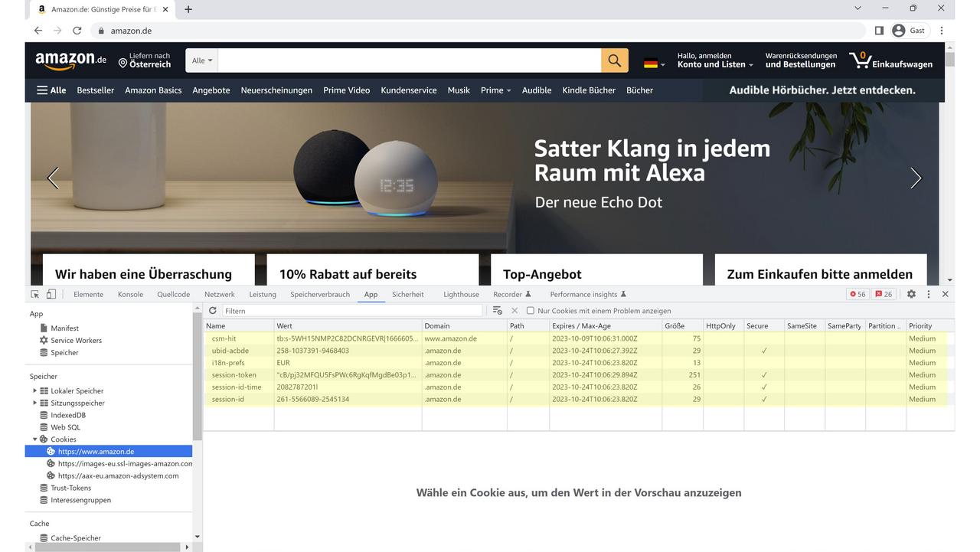The height and width of the screenshot is (552, 980).
Task: Open the Alle category dropdown in search
Action: [201, 60]
